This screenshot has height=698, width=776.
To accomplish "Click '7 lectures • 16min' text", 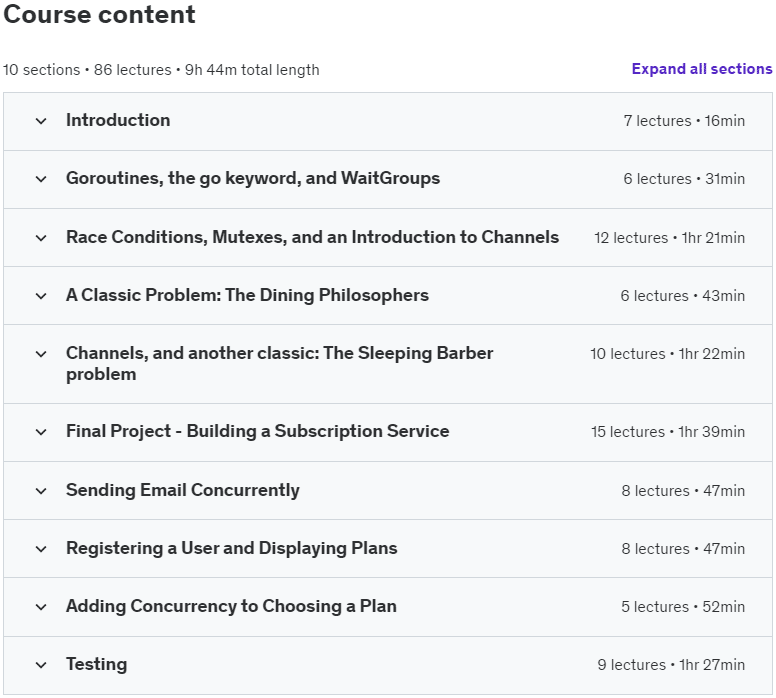I will pos(684,121).
